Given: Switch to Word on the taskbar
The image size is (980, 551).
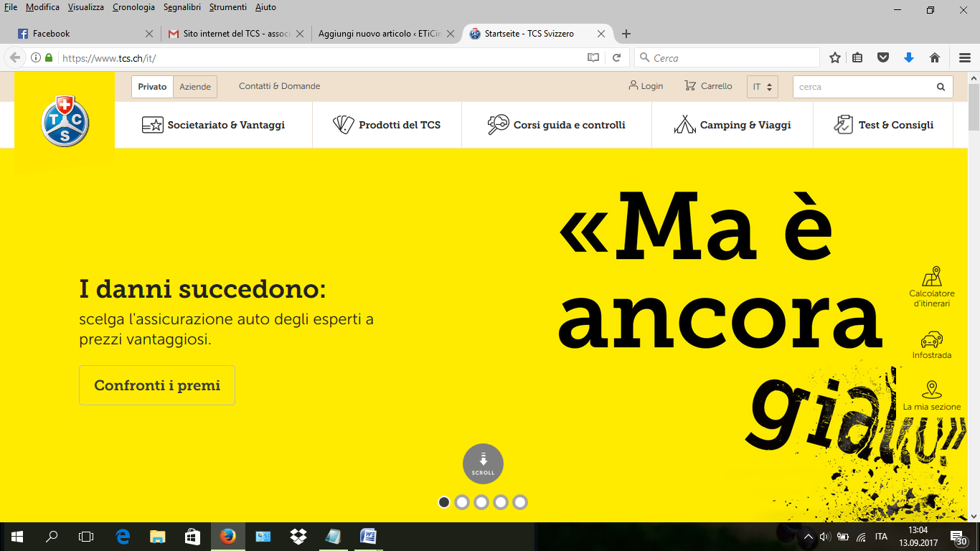Looking at the screenshot, I should pos(369,536).
